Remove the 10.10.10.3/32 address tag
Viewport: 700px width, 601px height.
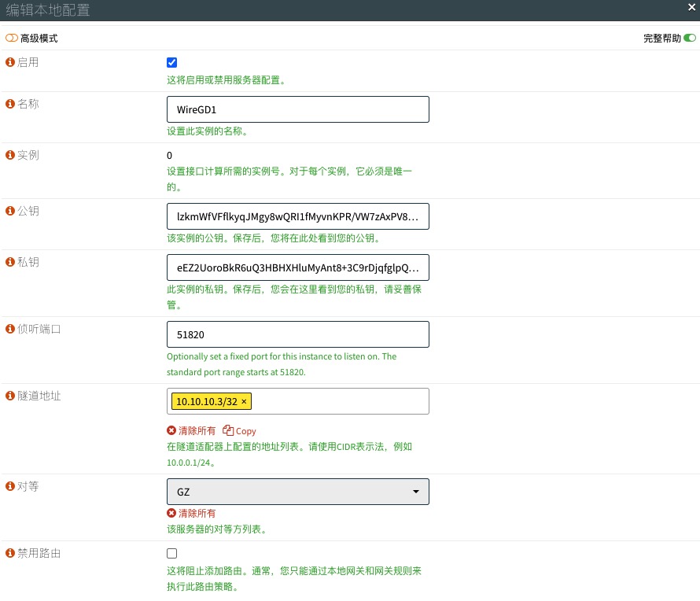pyautogui.click(x=244, y=402)
